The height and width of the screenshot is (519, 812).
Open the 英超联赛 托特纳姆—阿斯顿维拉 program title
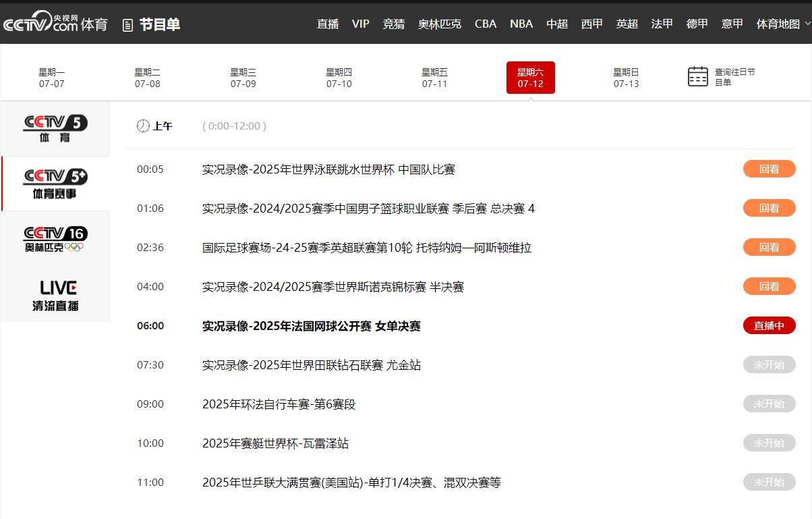pyautogui.click(x=366, y=248)
